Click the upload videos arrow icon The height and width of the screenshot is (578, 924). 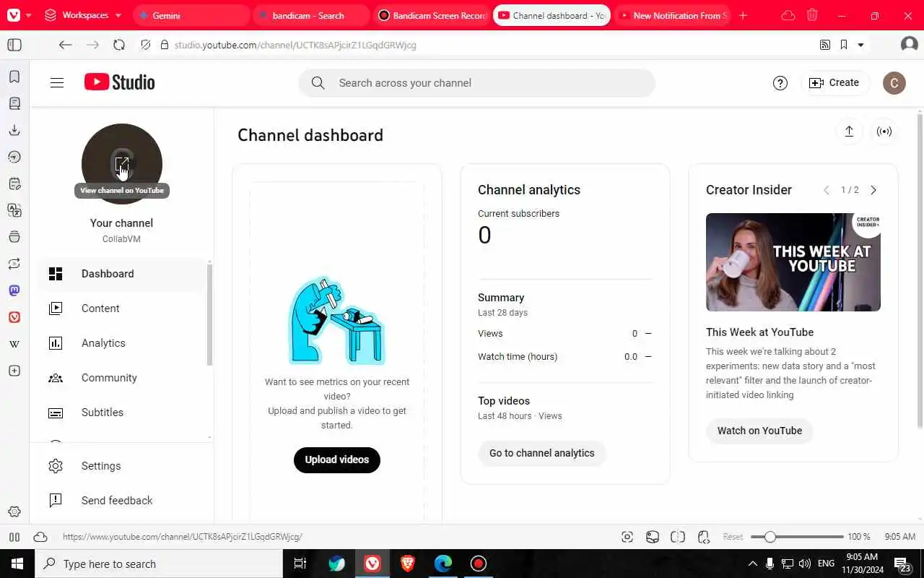click(x=849, y=131)
